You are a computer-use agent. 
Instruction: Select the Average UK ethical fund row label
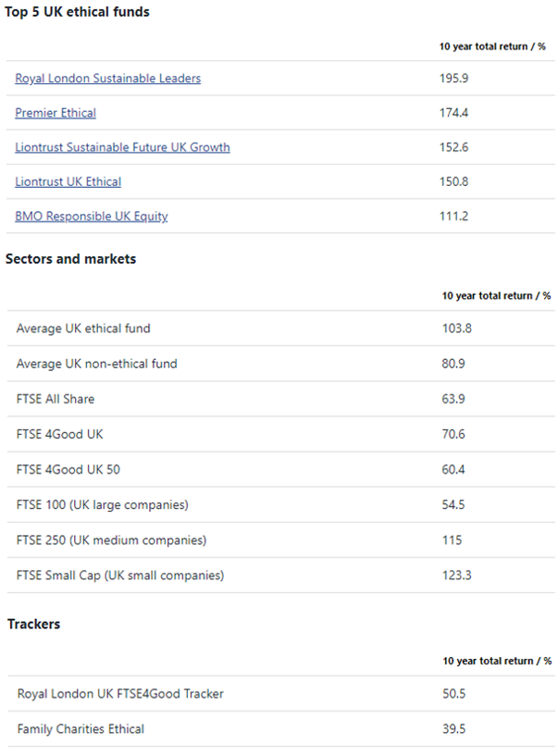(83, 328)
